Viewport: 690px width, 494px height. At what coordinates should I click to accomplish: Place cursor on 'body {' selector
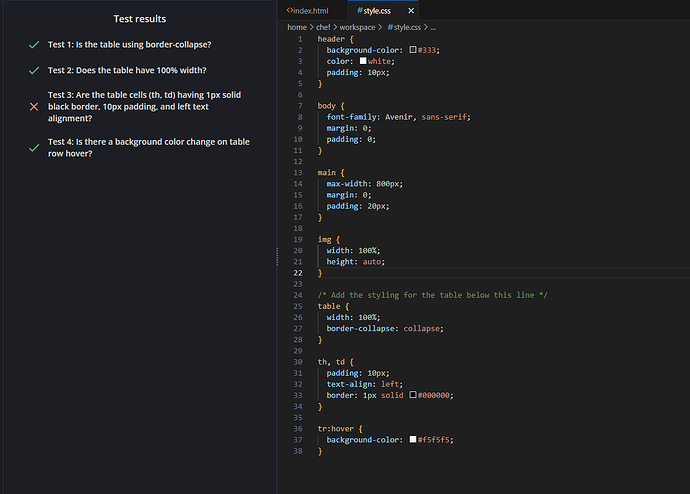click(331, 106)
